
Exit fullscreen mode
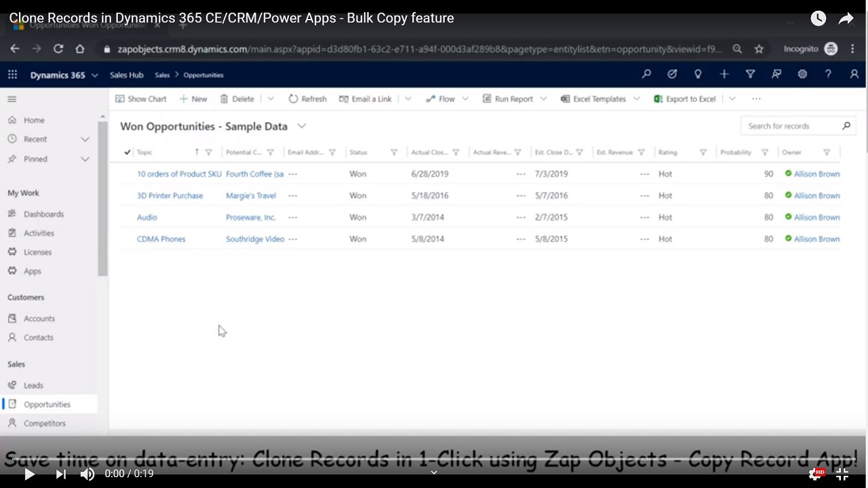(842, 474)
